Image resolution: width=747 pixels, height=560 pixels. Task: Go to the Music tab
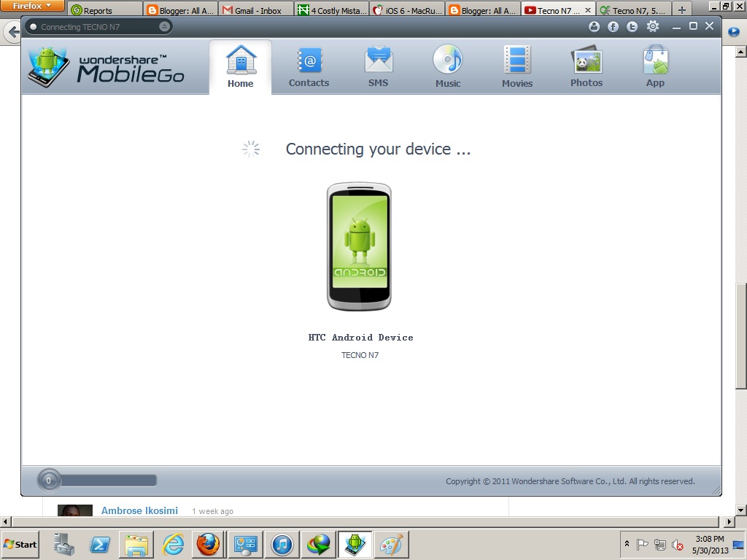(x=448, y=67)
